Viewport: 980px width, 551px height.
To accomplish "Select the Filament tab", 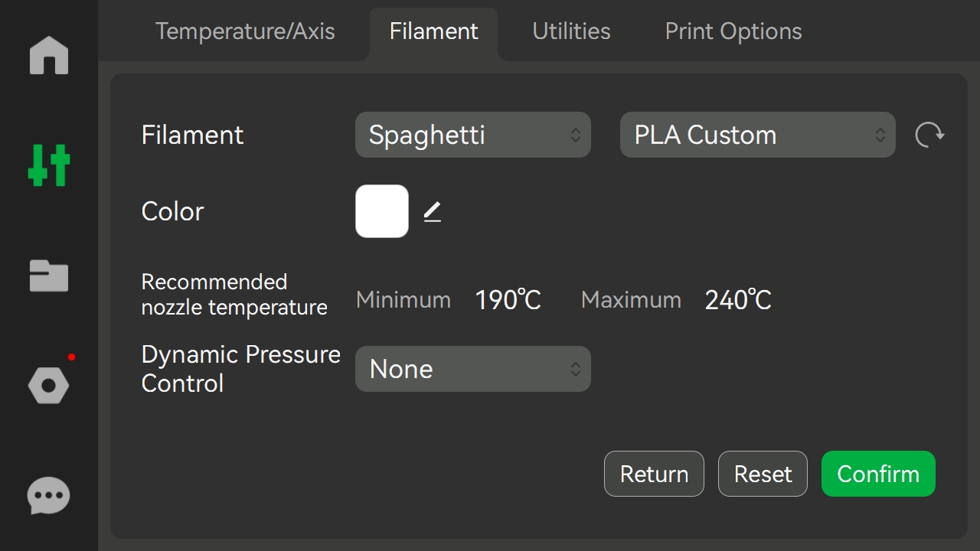I will point(433,31).
